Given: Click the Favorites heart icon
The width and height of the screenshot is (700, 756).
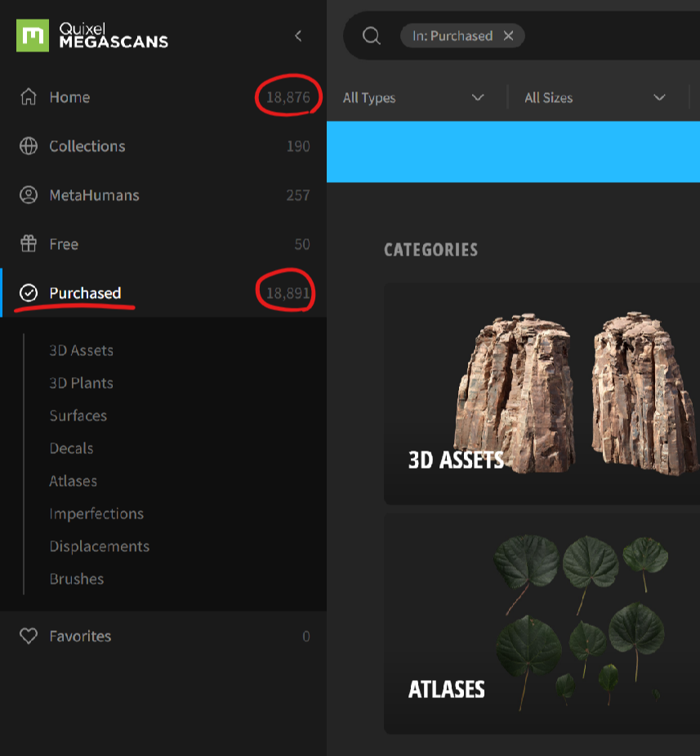Looking at the screenshot, I should point(29,636).
